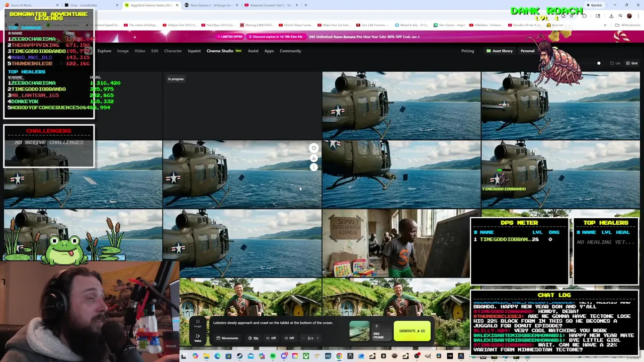
Task: Open the three-dot menu on hovered clip
Action: (x=313, y=167)
